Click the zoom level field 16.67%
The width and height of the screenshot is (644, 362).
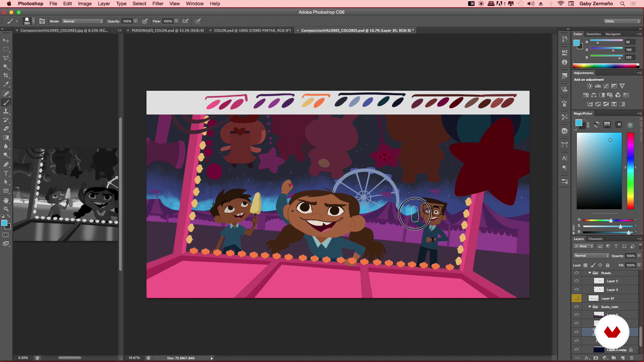click(x=134, y=358)
